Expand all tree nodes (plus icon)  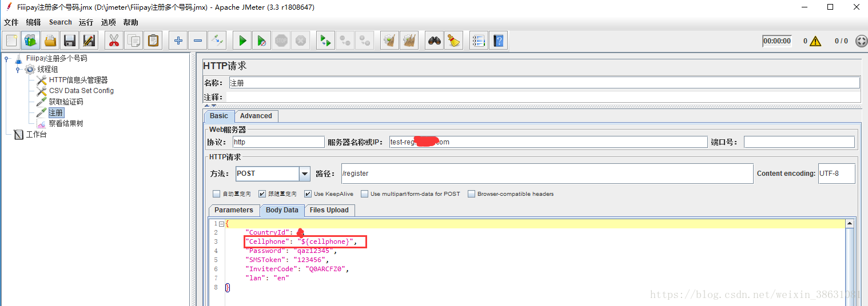tap(178, 41)
